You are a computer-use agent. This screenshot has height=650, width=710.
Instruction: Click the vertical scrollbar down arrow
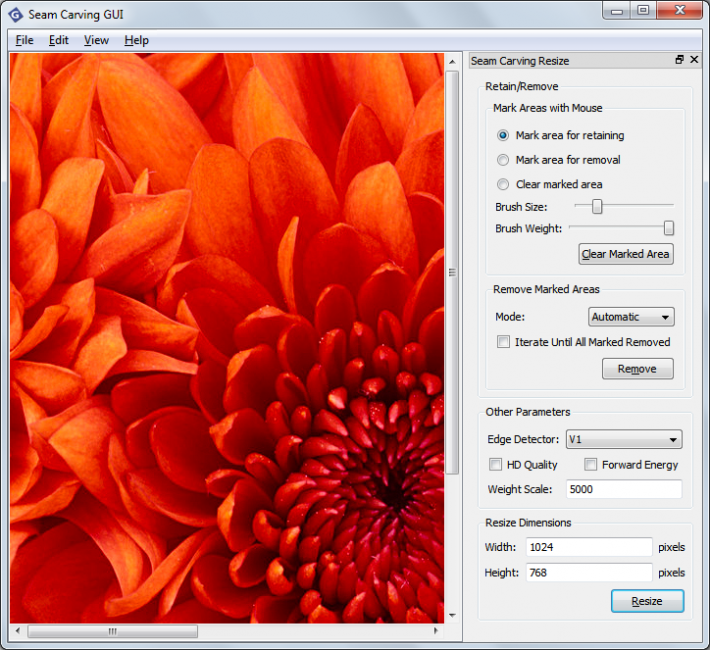(x=452, y=615)
